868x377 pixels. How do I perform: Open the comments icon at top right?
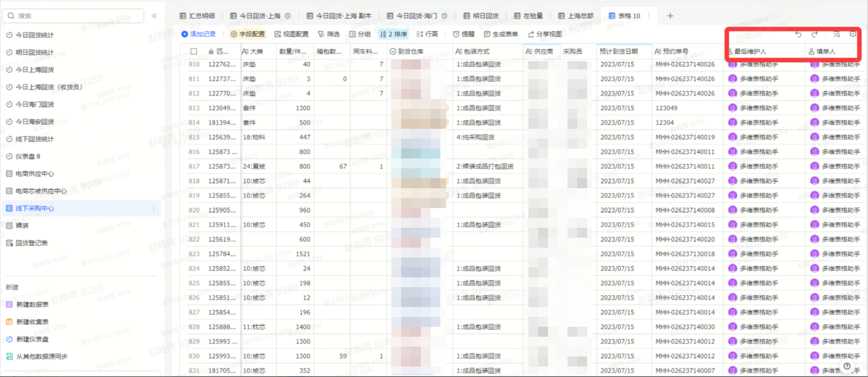(x=853, y=34)
